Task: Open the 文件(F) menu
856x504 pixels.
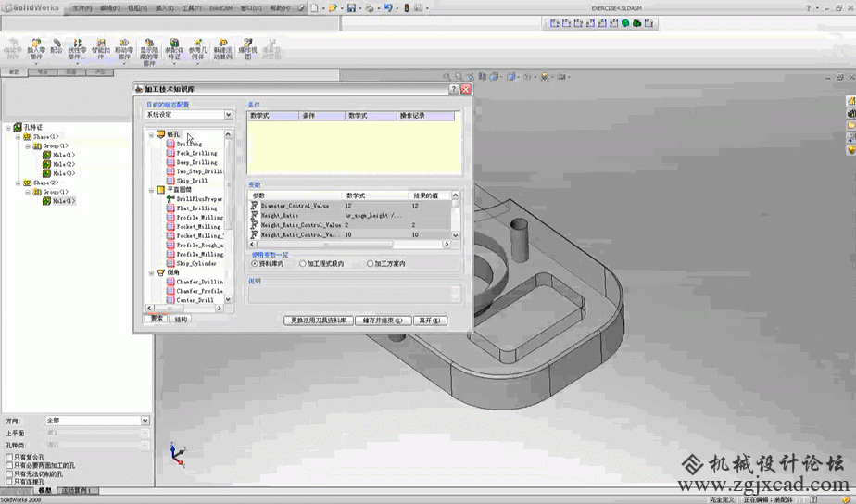Action: point(82,8)
